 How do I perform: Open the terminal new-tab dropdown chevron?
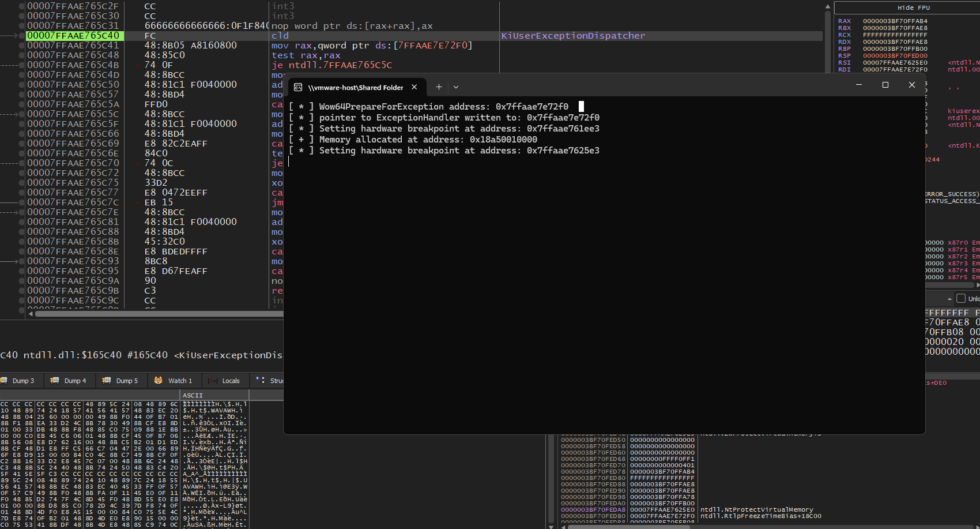[456, 87]
